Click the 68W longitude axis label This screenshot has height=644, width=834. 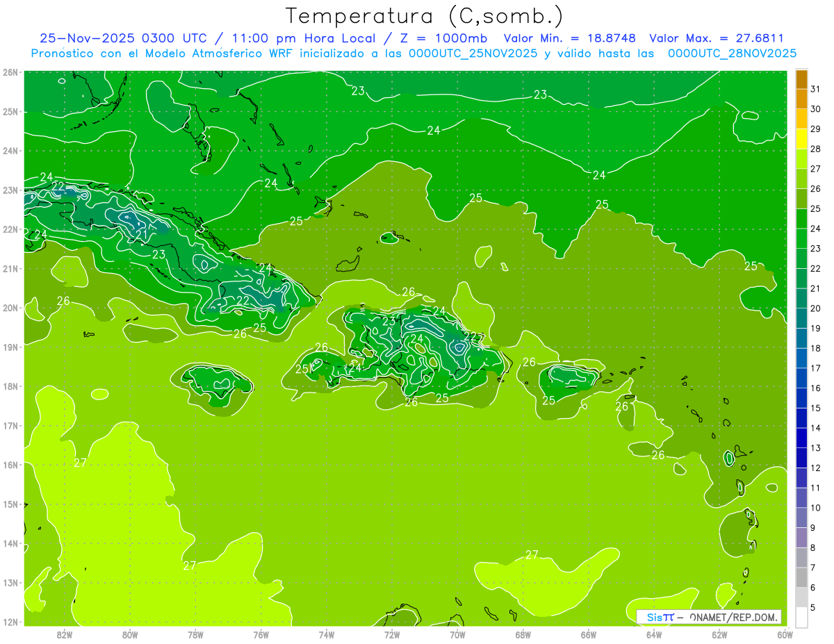point(523,634)
